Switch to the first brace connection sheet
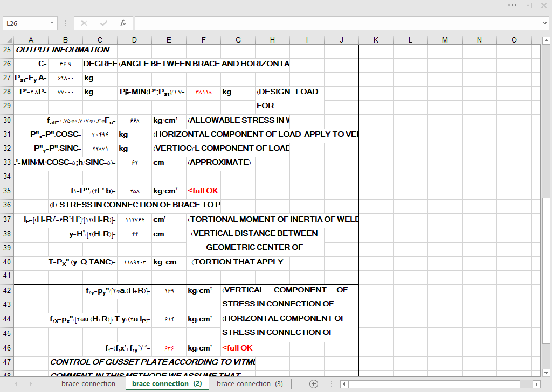This screenshot has width=552, height=392. pos(88,383)
